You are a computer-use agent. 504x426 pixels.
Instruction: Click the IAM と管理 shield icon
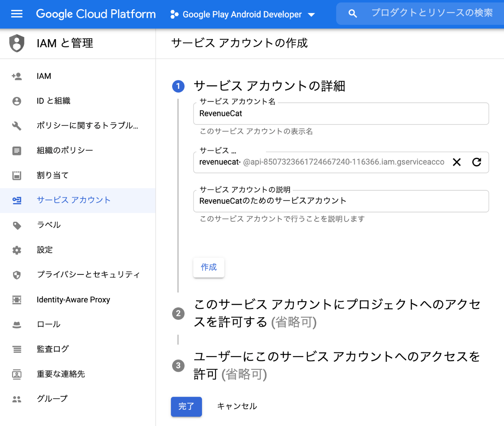(x=17, y=43)
